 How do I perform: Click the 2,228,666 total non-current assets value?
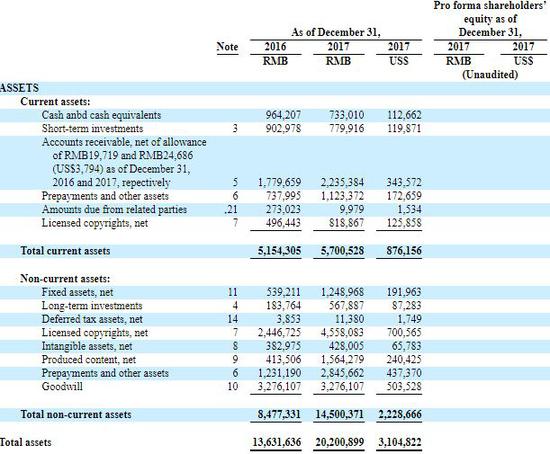(x=400, y=414)
